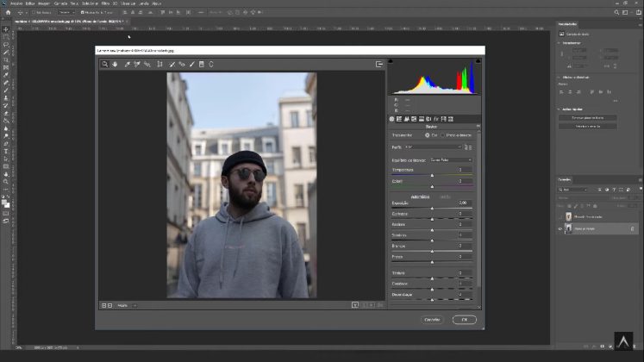Open the Arquivo menu
Image resolution: width=644 pixels, height=362 pixels.
point(17,3)
